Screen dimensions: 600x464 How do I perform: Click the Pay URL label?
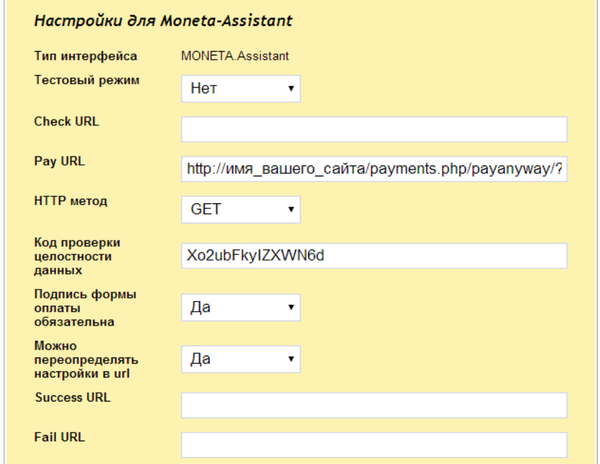(60, 161)
